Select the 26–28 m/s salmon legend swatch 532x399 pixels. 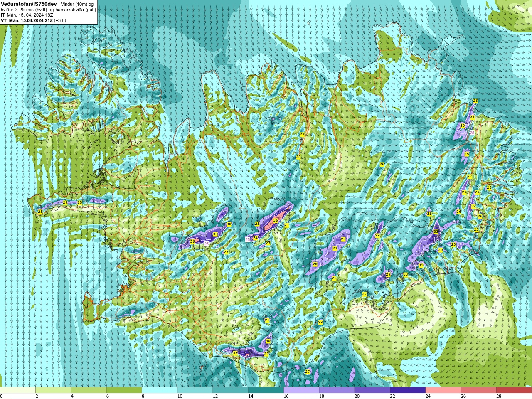coord(479,390)
